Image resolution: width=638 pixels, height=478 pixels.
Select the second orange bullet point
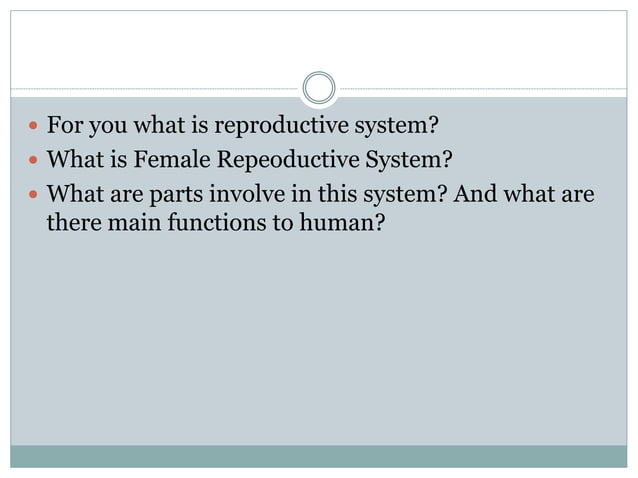coord(33,160)
